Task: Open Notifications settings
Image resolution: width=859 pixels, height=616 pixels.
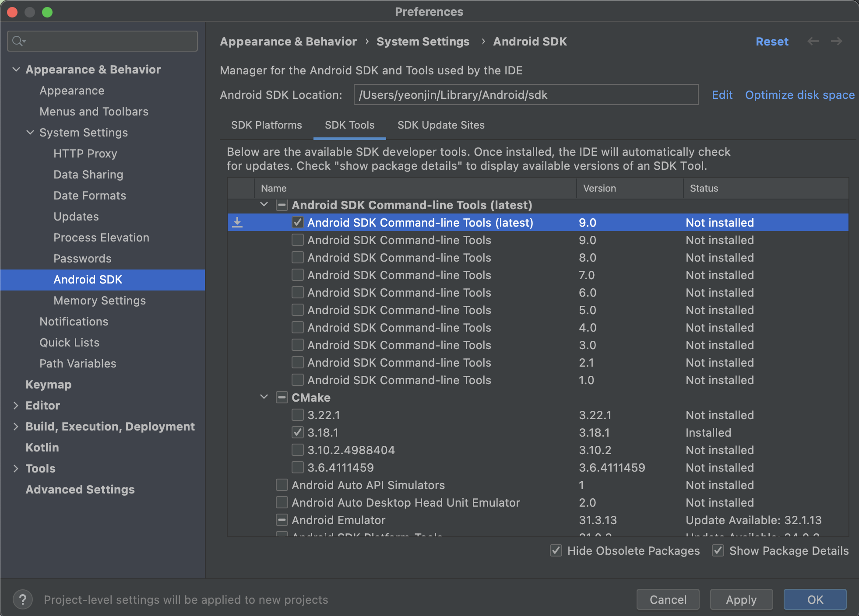Action: tap(74, 322)
